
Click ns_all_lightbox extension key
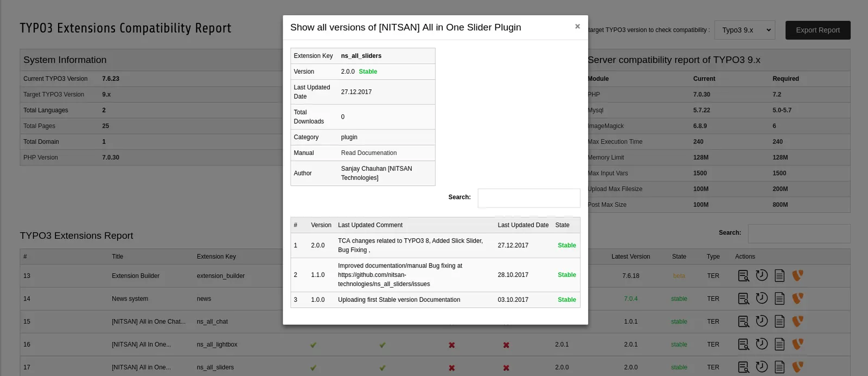point(216,344)
